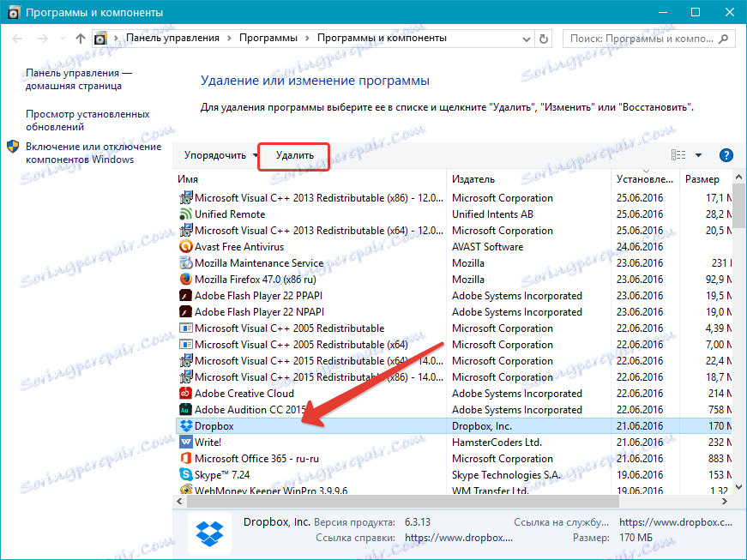The image size is (747, 560).
Task: Maximize the Программы и компоненты window
Action: (x=696, y=12)
